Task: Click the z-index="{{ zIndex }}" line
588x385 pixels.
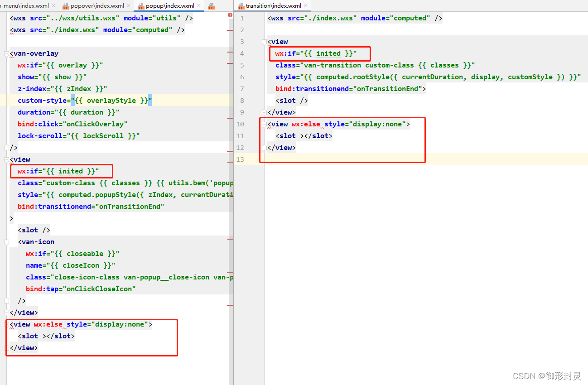Action: click(63, 89)
